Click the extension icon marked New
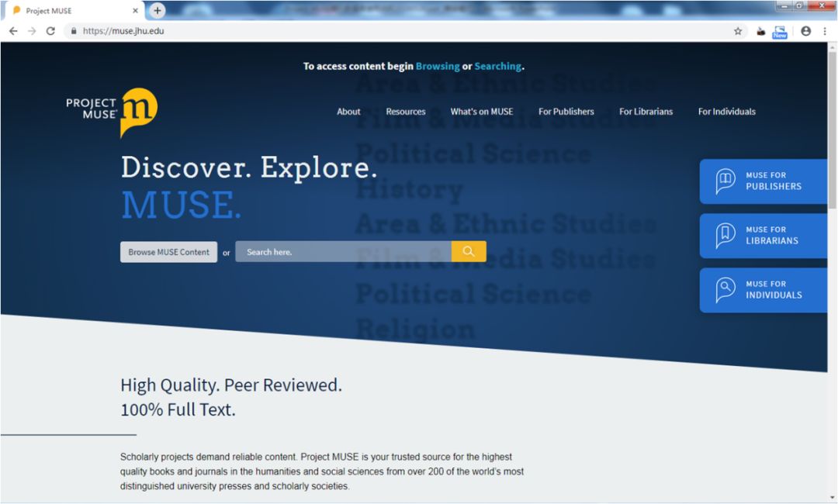The width and height of the screenshot is (838, 504). click(x=780, y=32)
